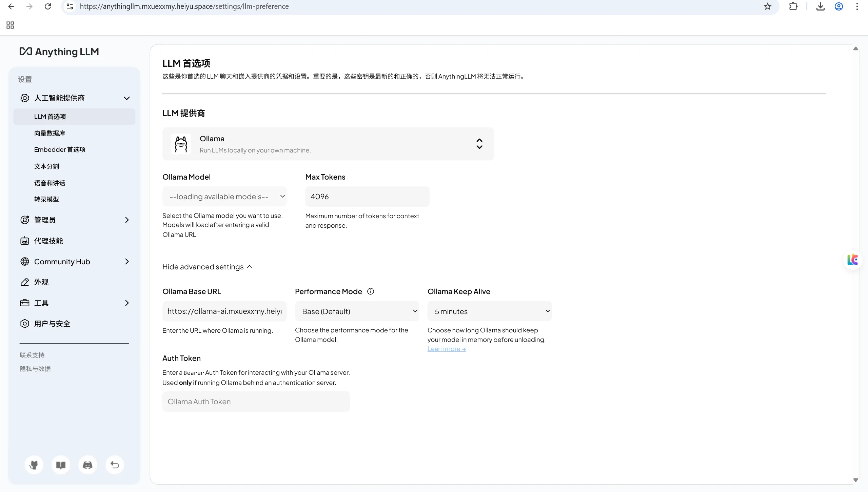
Task: Open the Ollama LLM provider selector
Action: [x=328, y=144]
